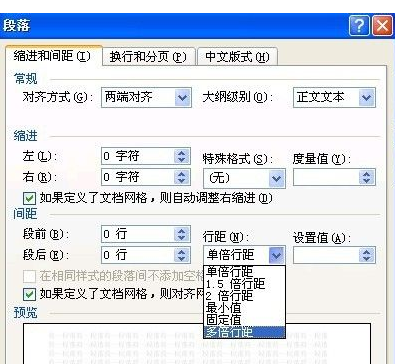Select 1.5 倍行距 from the list
The height and width of the screenshot is (364, 395).
[244, 284]
